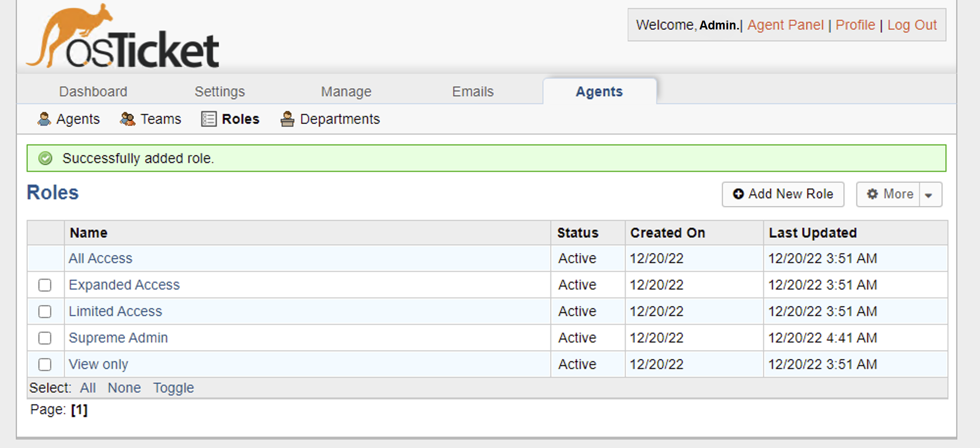Open the View only role
The height and width of the screenshot is (448, 980).
click(x=98, y=364)
